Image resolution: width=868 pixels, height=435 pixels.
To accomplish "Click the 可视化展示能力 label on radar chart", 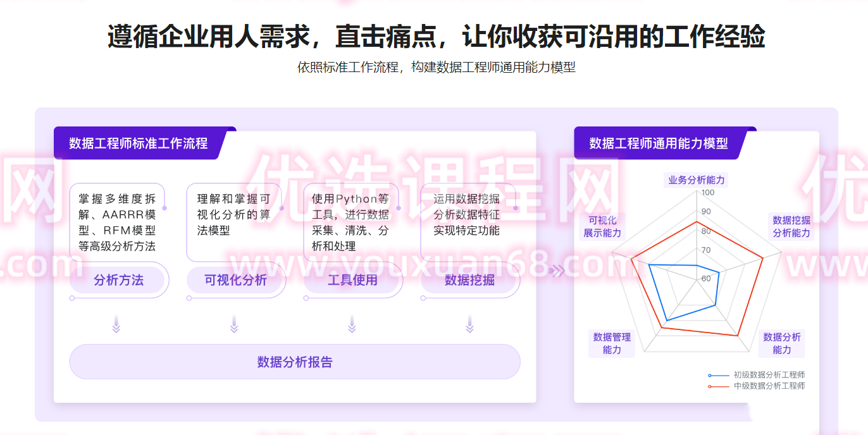I will click(602, 226).
